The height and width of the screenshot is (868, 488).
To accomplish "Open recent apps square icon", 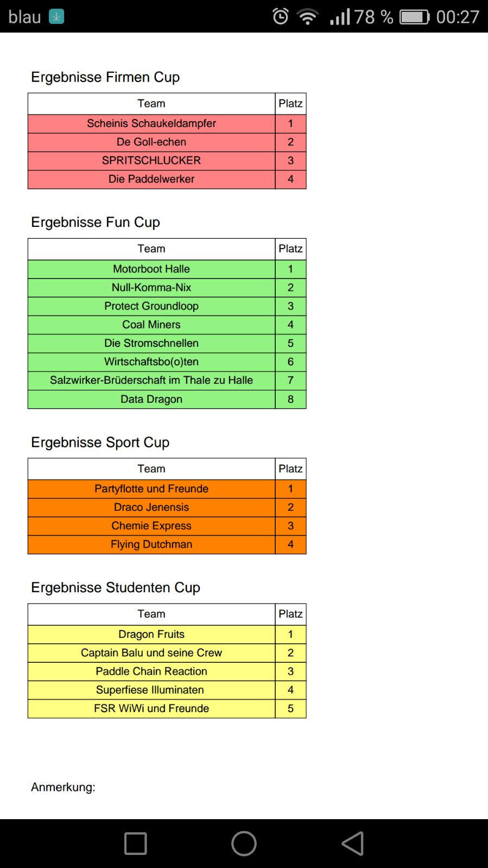I will 135,844.
